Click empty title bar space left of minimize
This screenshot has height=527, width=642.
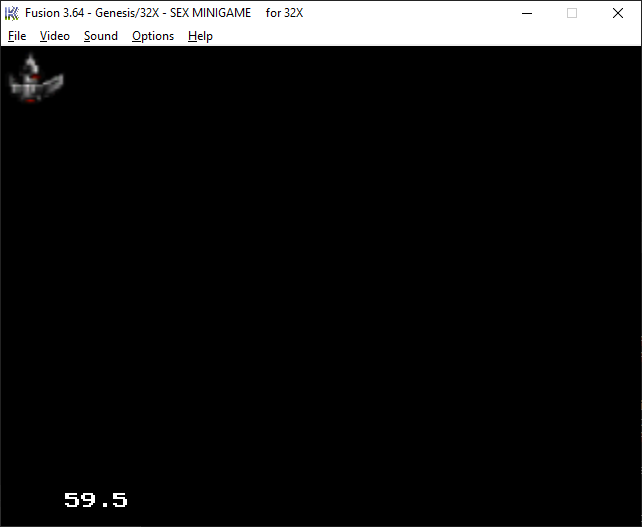(x=420, y=13)
